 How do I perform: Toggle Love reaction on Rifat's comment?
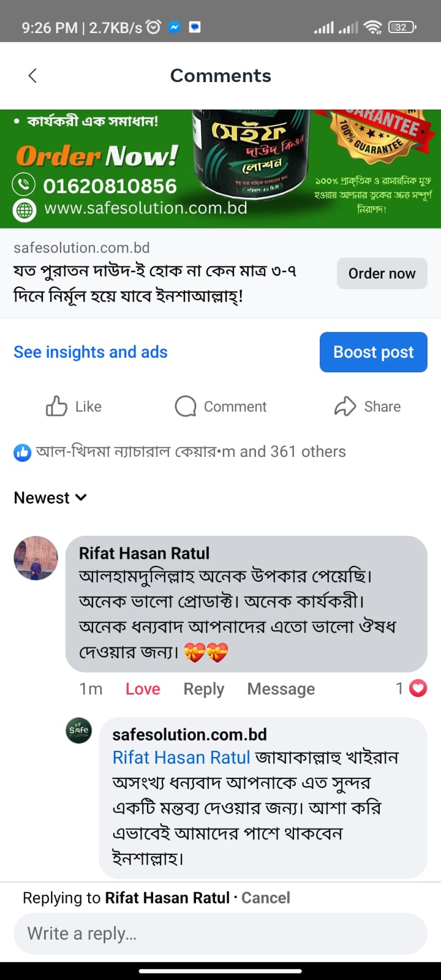coord(143,689)
